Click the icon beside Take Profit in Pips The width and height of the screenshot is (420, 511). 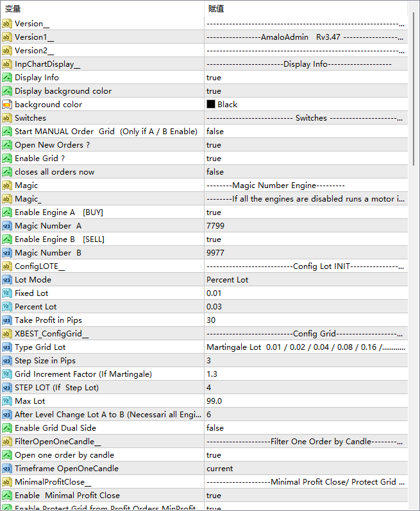[x=7, y=320]
